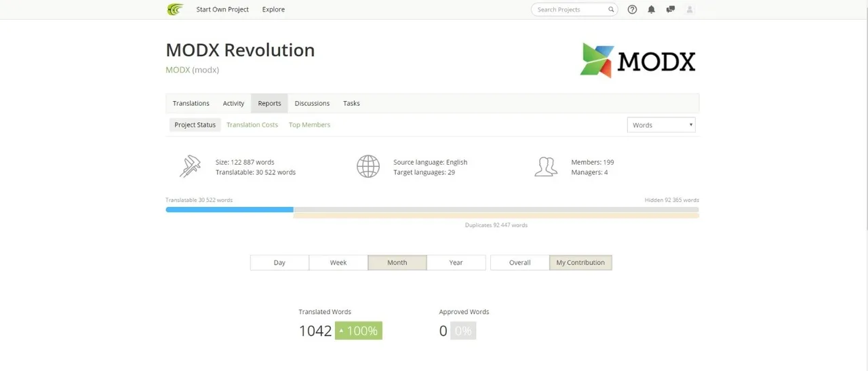Click the 1042 translated words value

[315, 331]
